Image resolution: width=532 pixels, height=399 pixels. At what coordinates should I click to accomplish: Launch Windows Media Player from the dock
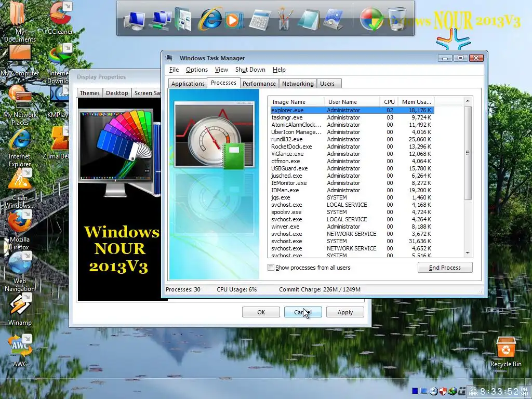point(233,20)
